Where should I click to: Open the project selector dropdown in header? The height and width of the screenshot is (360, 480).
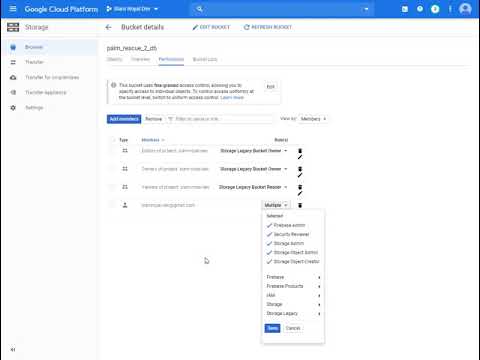tap(132, 9)
